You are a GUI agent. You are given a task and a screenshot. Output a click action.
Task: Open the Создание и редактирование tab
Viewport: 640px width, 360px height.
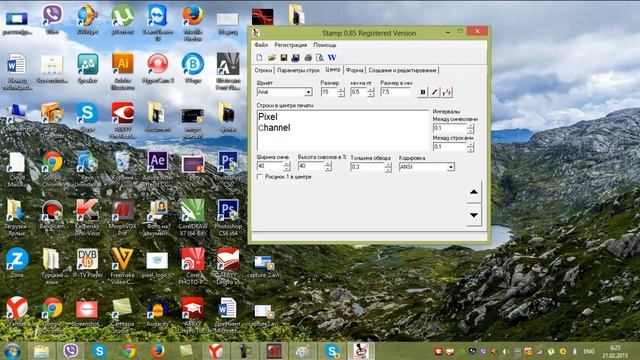click(x=402, y=70)
